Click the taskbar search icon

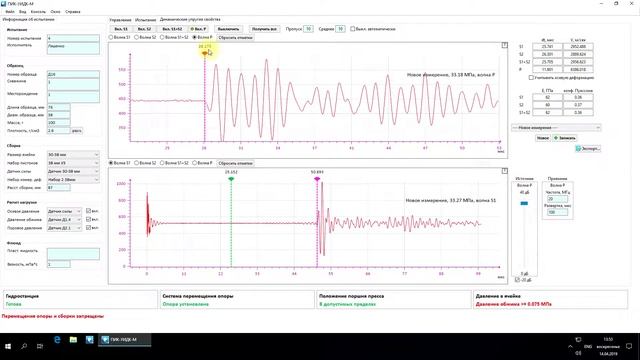(x=24, y=346)
